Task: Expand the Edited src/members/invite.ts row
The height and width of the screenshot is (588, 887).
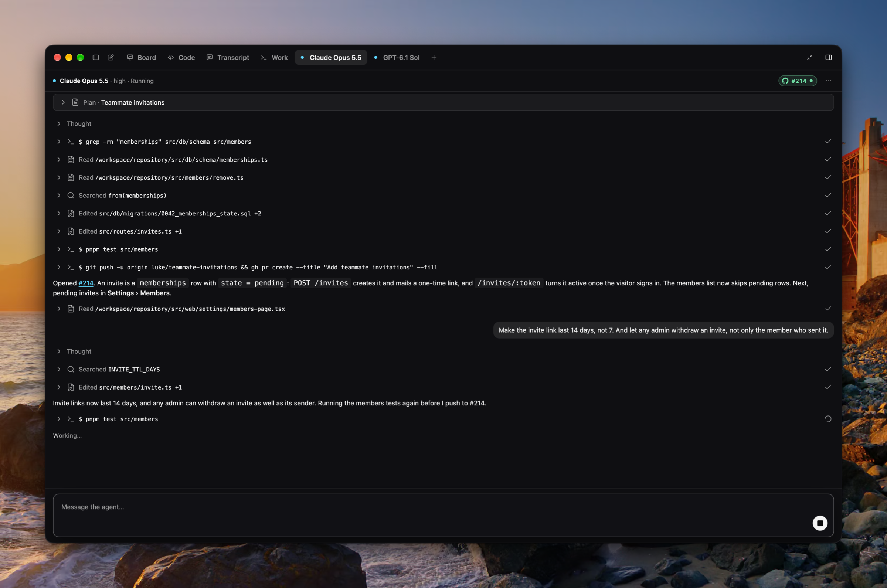Action: point(59,387)
